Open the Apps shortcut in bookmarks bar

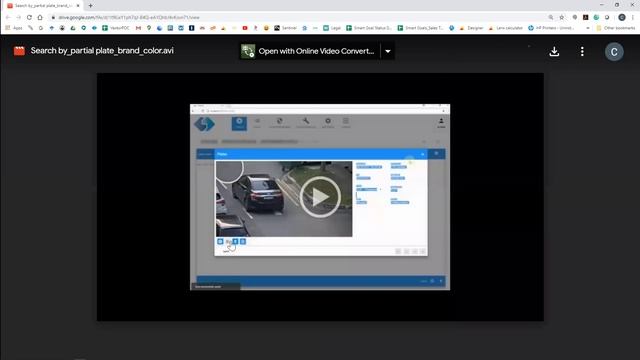[14, 28]
